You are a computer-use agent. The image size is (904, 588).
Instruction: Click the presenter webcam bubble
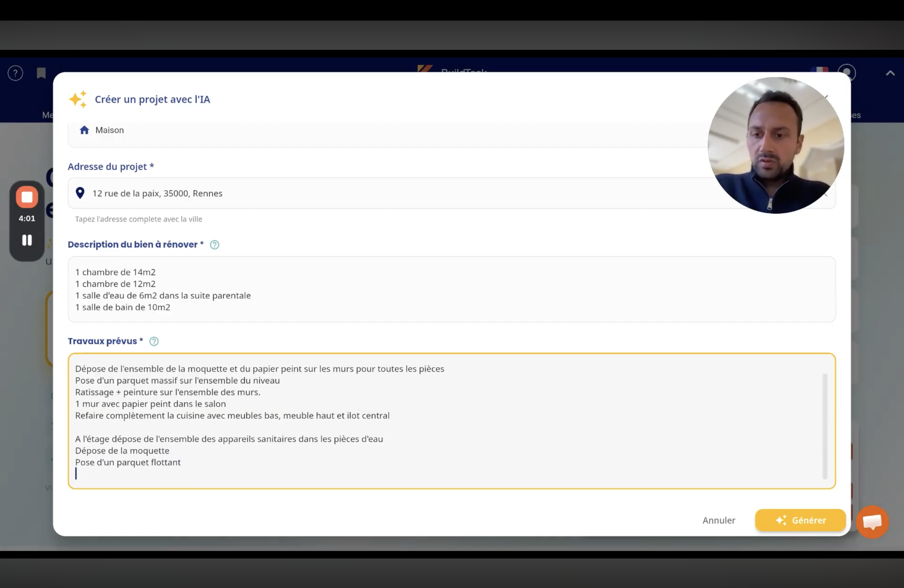(x=775, y=145)
